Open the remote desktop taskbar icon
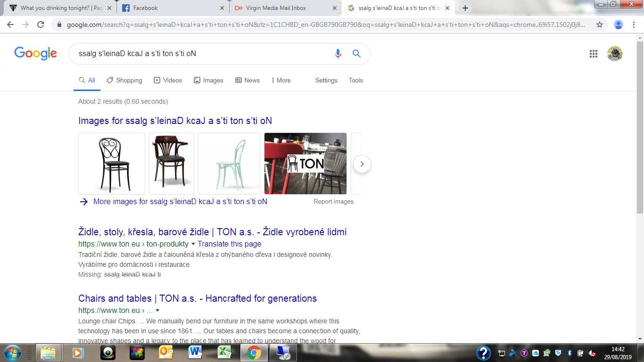Viewport: 644px width, 362px height. coord(284,353)
